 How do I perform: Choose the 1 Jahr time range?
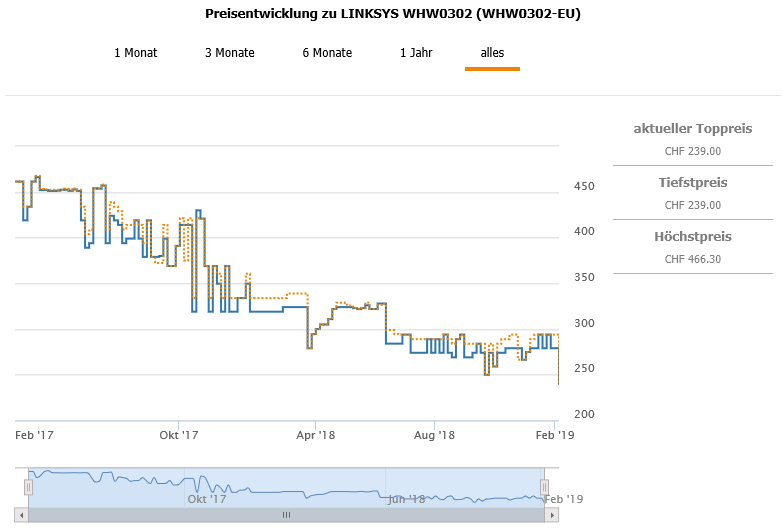(x=416, y=53)
